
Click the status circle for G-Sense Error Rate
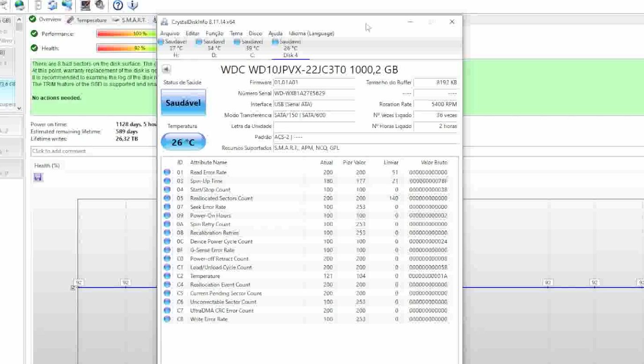click(167, 250)
